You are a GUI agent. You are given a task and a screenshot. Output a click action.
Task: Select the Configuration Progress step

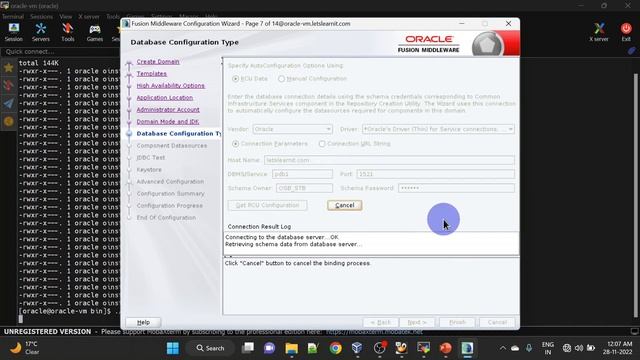170,206
